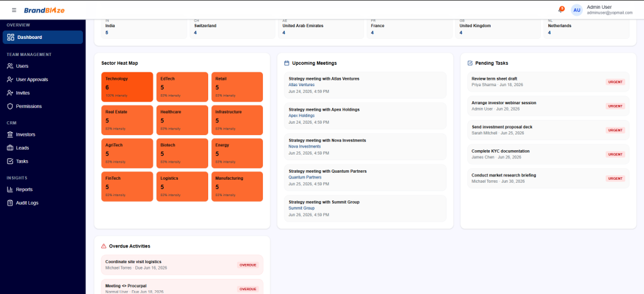This screenshot has width=644, height=294.
Task: Navigate to Invites
Action: tap(43, 93)
